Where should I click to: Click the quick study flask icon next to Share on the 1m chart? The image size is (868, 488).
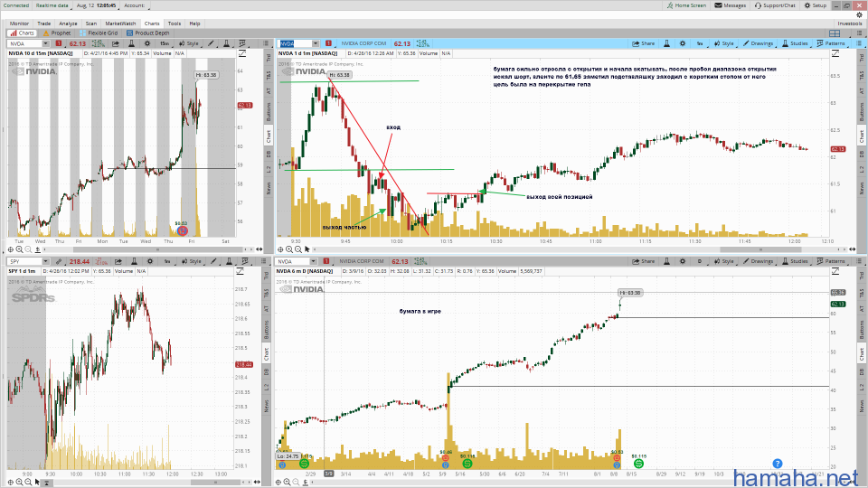pyautogui.click(x=666, y=43)
